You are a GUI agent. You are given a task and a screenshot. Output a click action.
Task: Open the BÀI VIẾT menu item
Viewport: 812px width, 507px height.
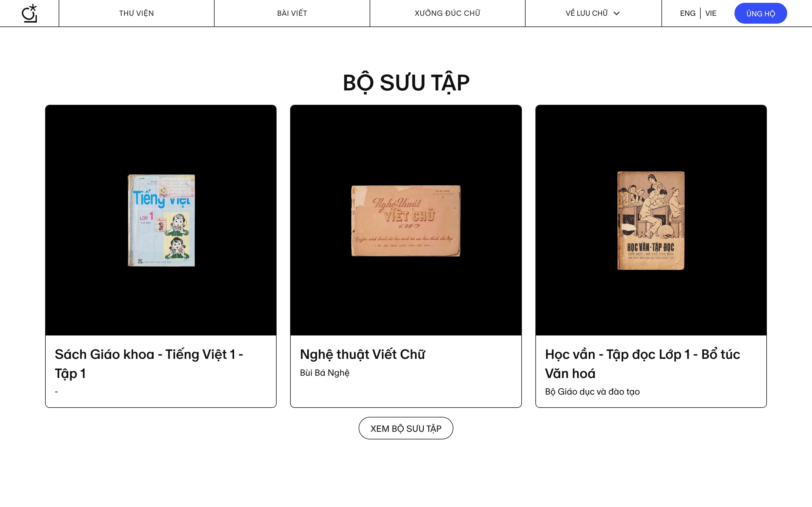pyautogui.click(x=292, y=13)
